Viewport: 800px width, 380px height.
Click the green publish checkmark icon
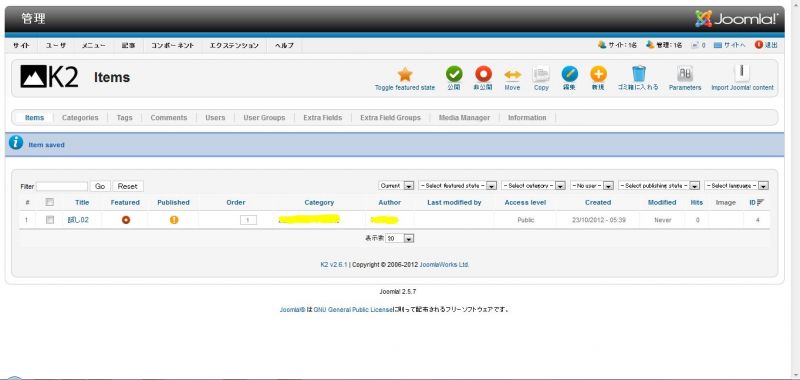tap(454, 74)
